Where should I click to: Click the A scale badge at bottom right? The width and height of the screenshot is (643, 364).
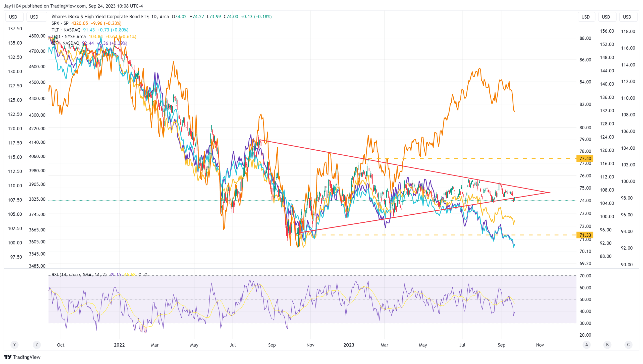[x=586, y=345]
